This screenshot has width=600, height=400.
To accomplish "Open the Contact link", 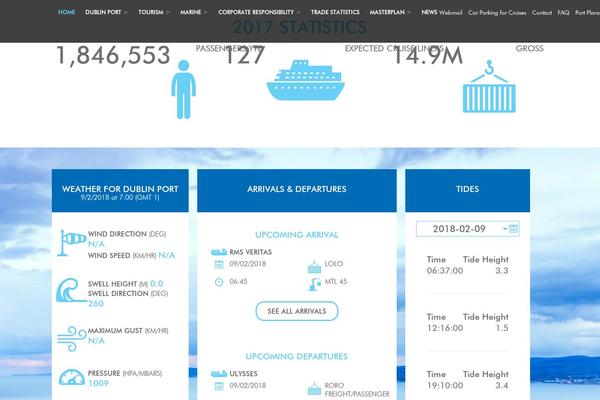I will [x=542, y=13].
